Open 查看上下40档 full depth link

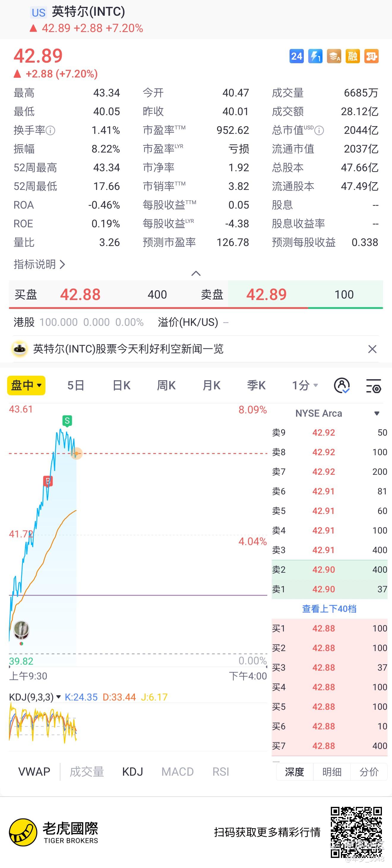coord(329,609)
